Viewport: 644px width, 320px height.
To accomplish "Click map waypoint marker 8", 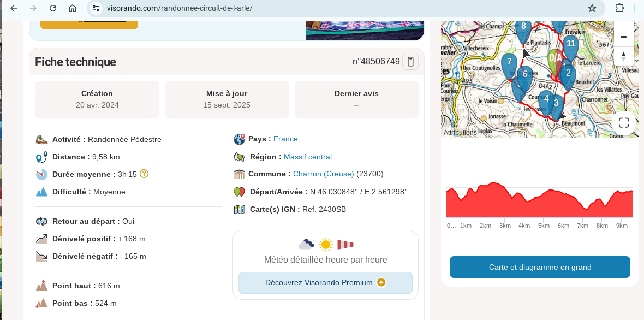I will 523,30.
